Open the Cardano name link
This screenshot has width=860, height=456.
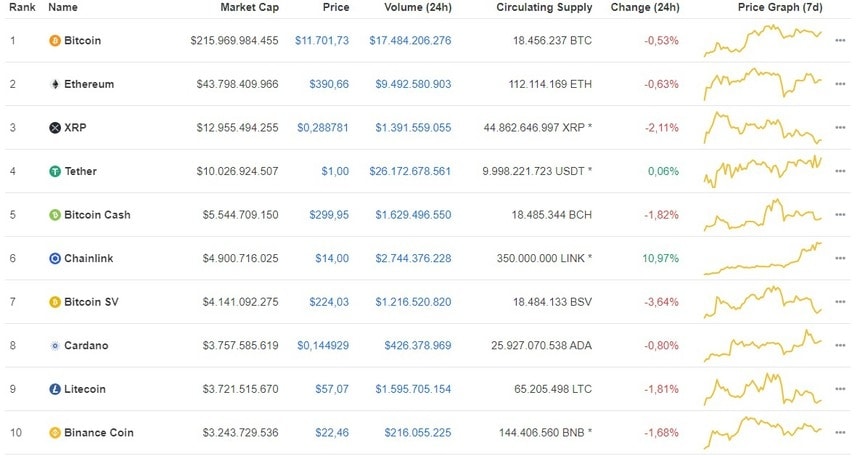point(86,345)
